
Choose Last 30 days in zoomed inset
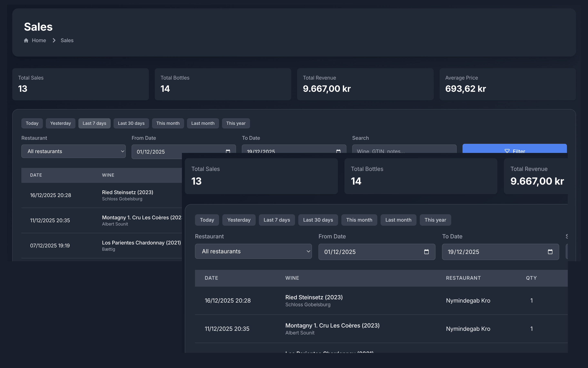point(318,220)
